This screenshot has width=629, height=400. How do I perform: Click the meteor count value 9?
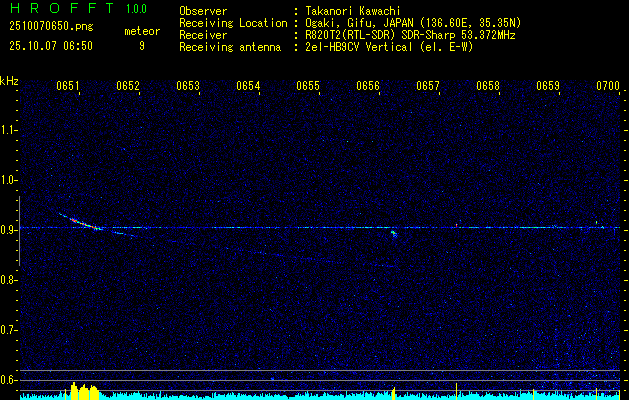[142, 46]
